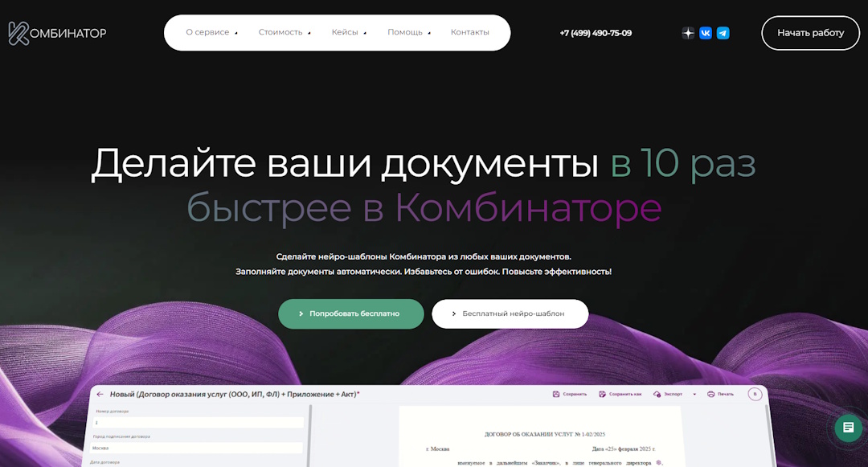Select the Контакты menu item
The image size is (868, 467).
coord(470,33)
